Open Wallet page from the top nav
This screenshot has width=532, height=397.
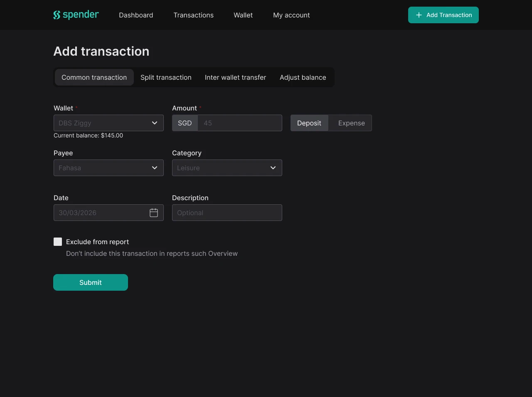click(243, 15)
